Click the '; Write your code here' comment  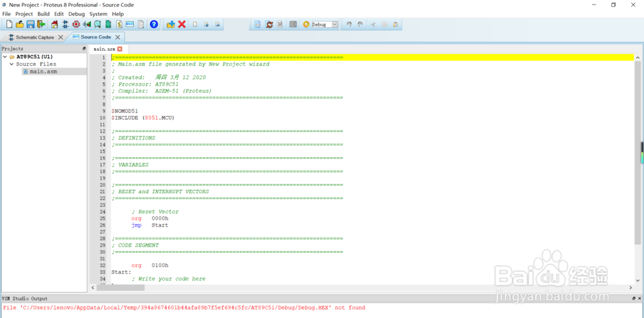[168, 279]
